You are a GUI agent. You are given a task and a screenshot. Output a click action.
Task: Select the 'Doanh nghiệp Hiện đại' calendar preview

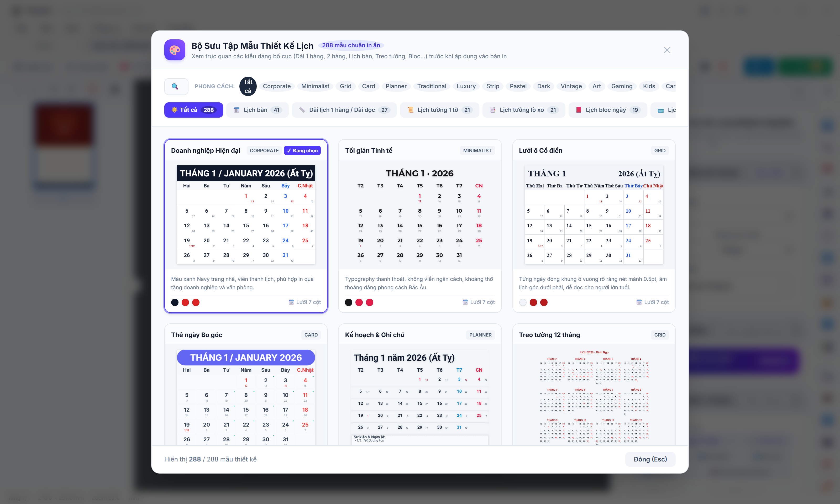coord(246,215)
